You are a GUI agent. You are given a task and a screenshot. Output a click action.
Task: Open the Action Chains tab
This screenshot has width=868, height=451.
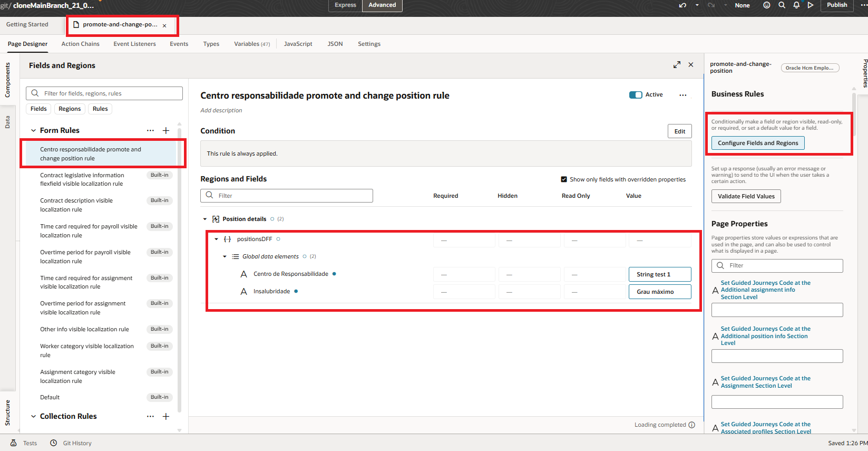81,44
